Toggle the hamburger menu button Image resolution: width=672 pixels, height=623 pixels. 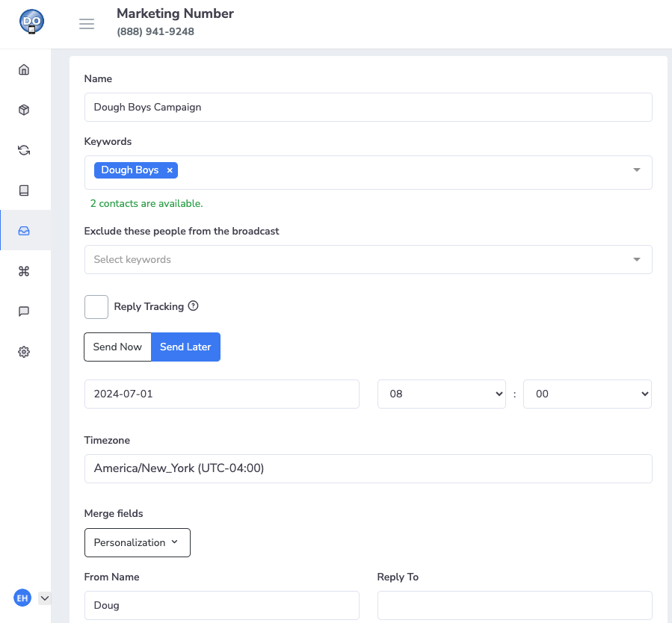[x=87, y=24]
